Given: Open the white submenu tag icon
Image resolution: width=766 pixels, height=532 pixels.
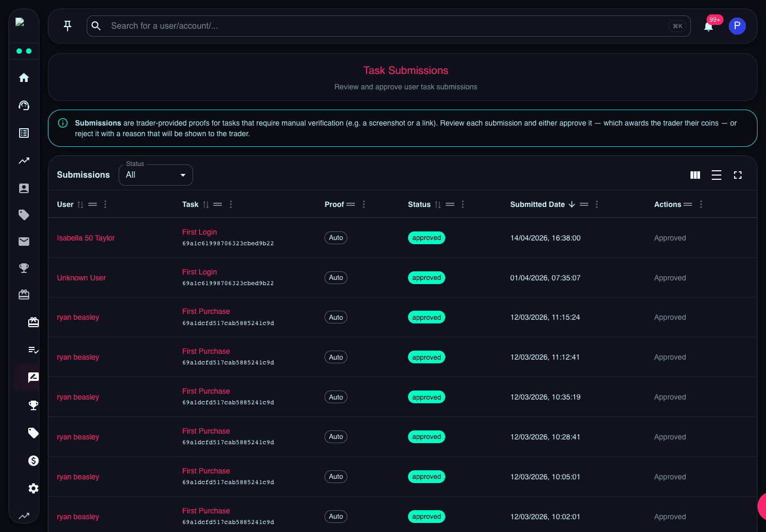Looking at the screenshot, I should pos(34,433).
